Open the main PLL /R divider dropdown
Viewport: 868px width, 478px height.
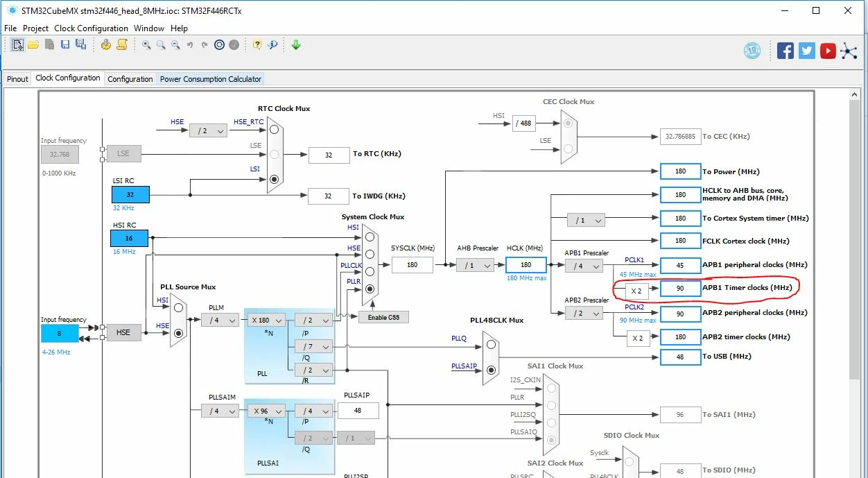coord(313,370)
